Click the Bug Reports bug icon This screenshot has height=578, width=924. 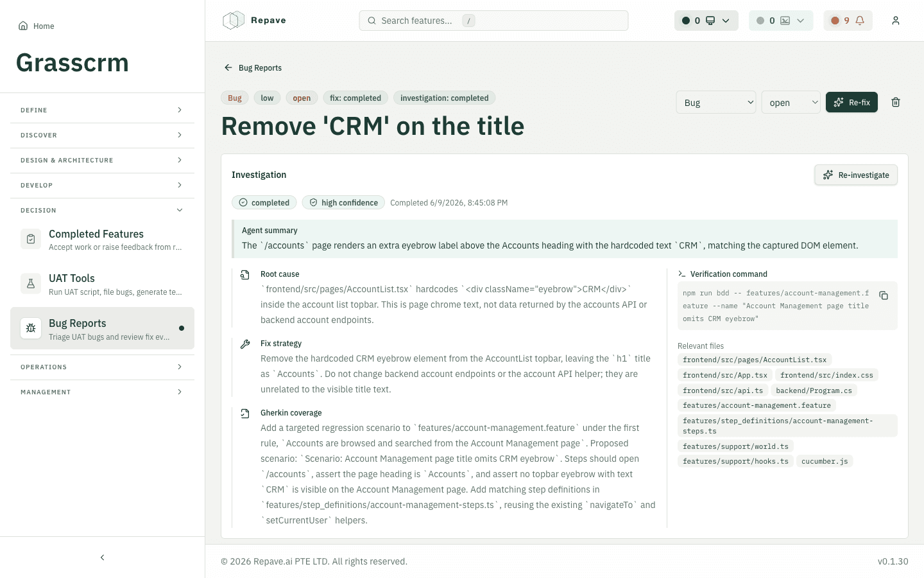tap(31, 328)
